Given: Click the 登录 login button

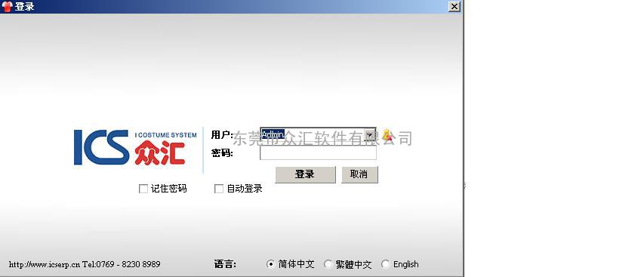Looking at the screenshot, I should (x=305, y=174).
